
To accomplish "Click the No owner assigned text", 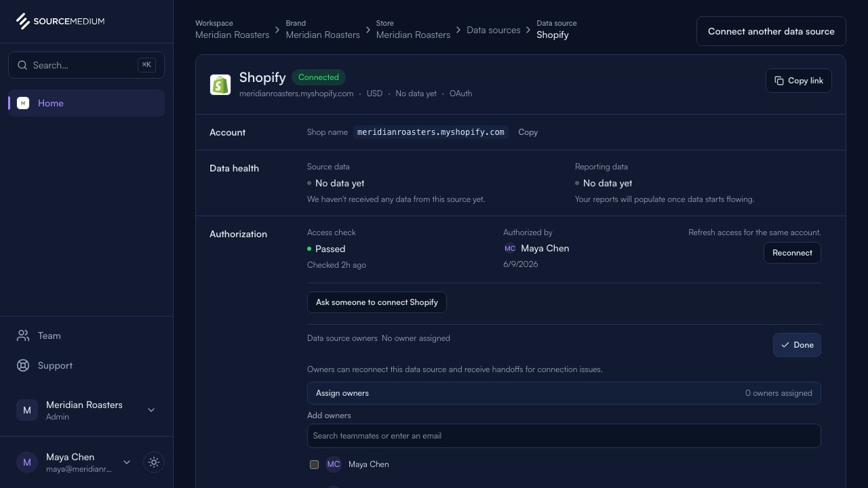I will tap(416, 338).
